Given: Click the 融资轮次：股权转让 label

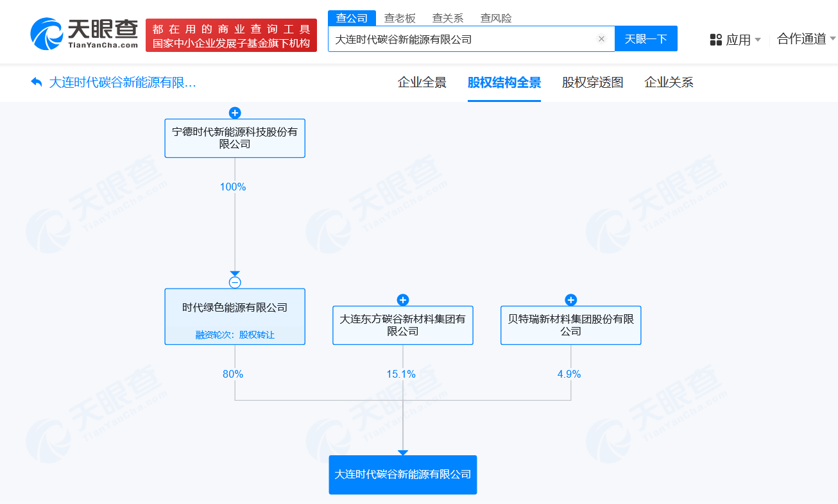Looking at the screenshot, I should pyautogui.click(x=235, y=335).
